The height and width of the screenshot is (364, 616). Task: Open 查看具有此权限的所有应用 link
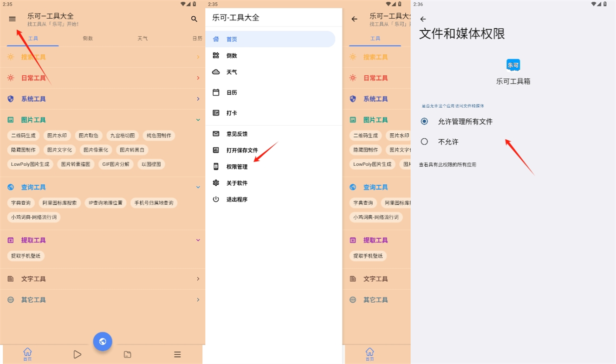click(447, 165)
